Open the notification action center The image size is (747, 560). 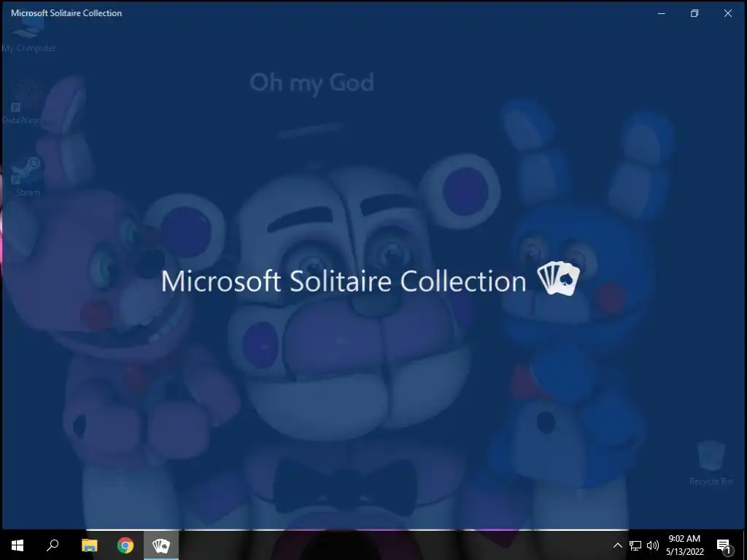pos(724,545)
